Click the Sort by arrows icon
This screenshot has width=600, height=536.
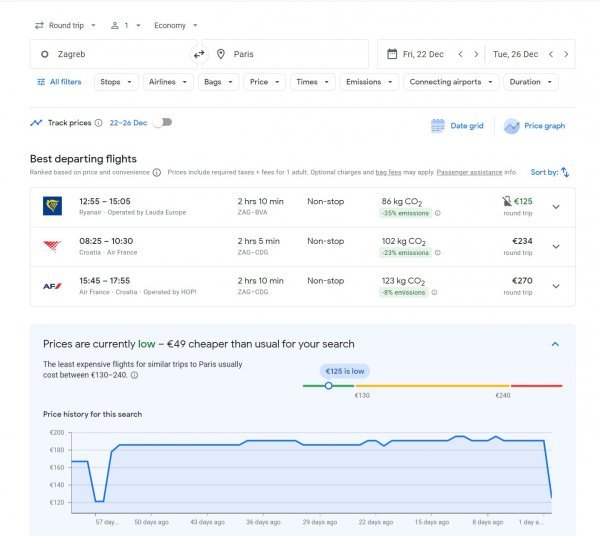565,173
